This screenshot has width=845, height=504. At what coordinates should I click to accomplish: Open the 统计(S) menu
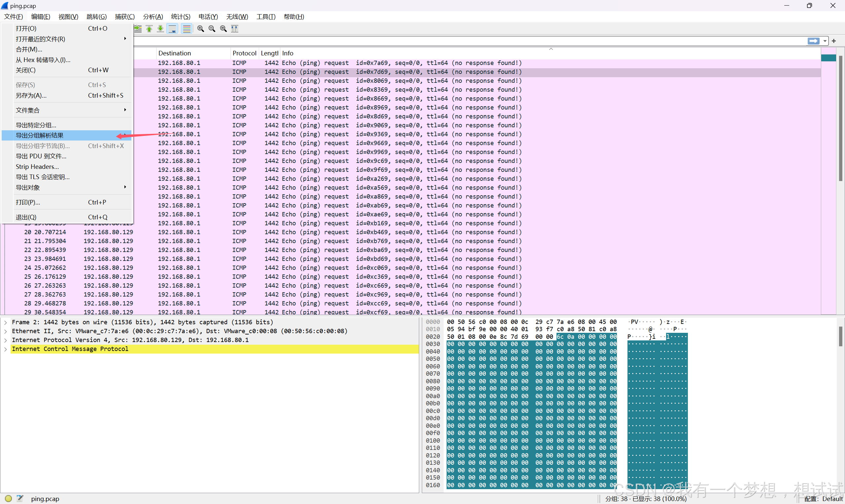tap(181, 16)
